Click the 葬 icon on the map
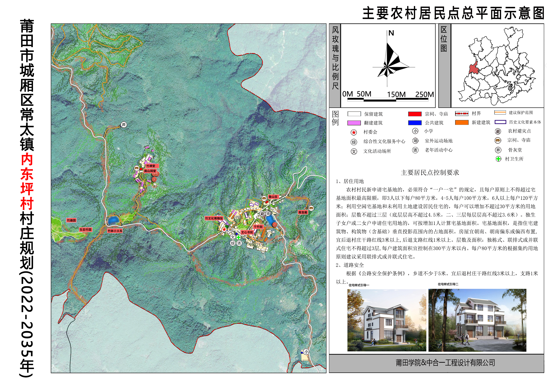 click(x=124, y=125)
